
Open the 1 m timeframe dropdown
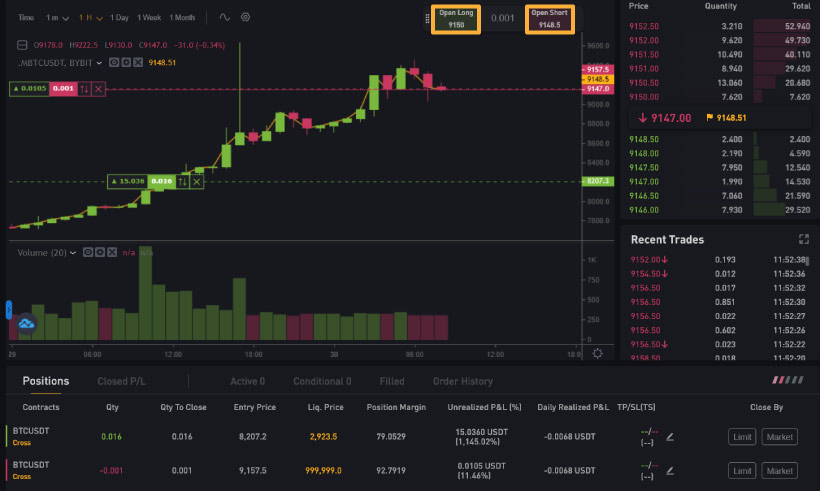pos(58,18)
